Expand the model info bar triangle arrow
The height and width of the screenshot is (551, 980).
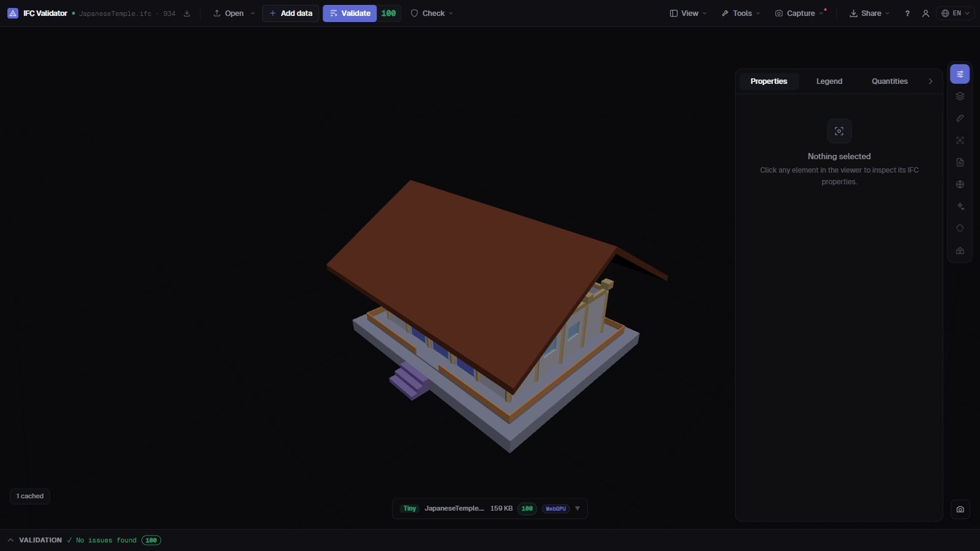(577, 508)
